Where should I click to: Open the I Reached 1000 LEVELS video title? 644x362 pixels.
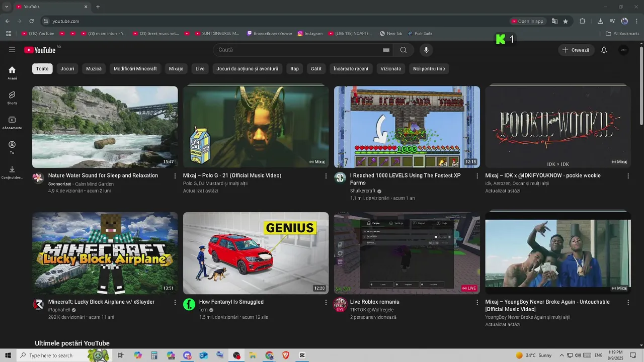pos(406,179)
